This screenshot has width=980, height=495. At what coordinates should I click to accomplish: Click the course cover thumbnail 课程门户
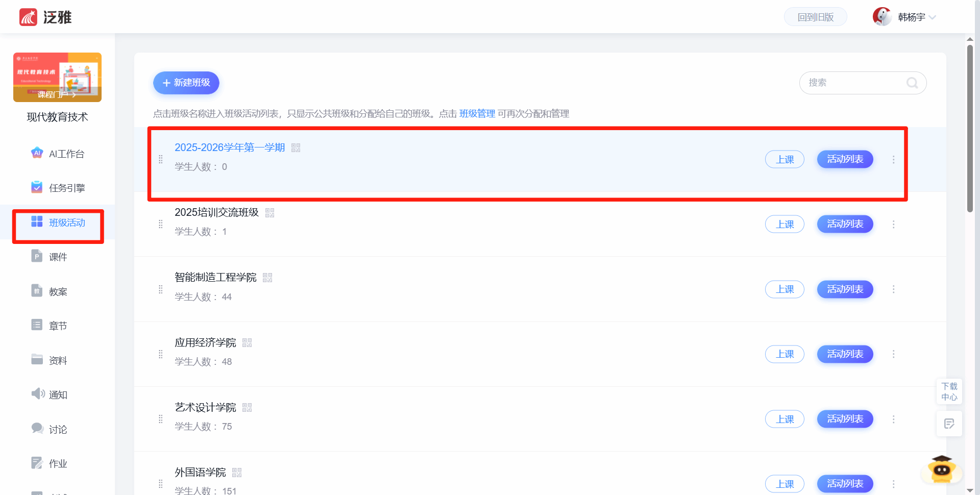[x=57, y=77]
